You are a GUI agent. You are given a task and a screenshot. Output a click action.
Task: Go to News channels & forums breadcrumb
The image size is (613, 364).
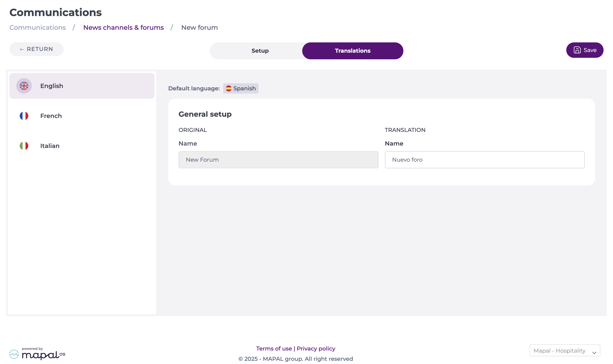click(123, 27)
